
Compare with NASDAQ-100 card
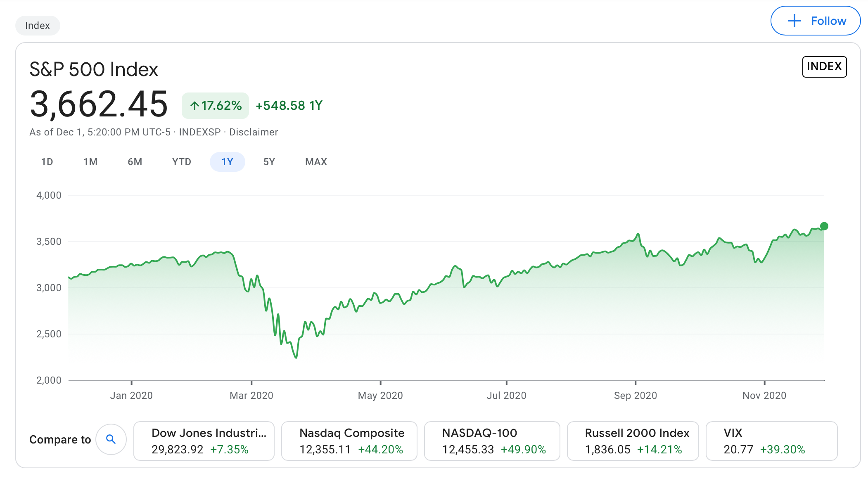click(x=492, y=441)
